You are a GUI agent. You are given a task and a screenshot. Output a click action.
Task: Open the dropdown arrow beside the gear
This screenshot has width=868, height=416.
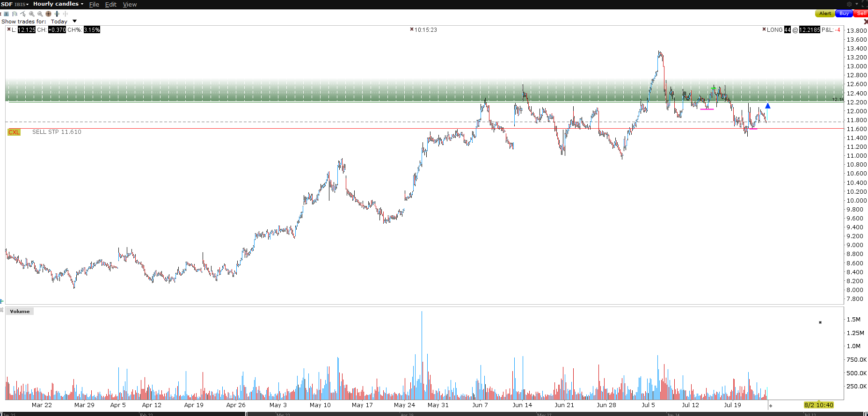point(857,4)
